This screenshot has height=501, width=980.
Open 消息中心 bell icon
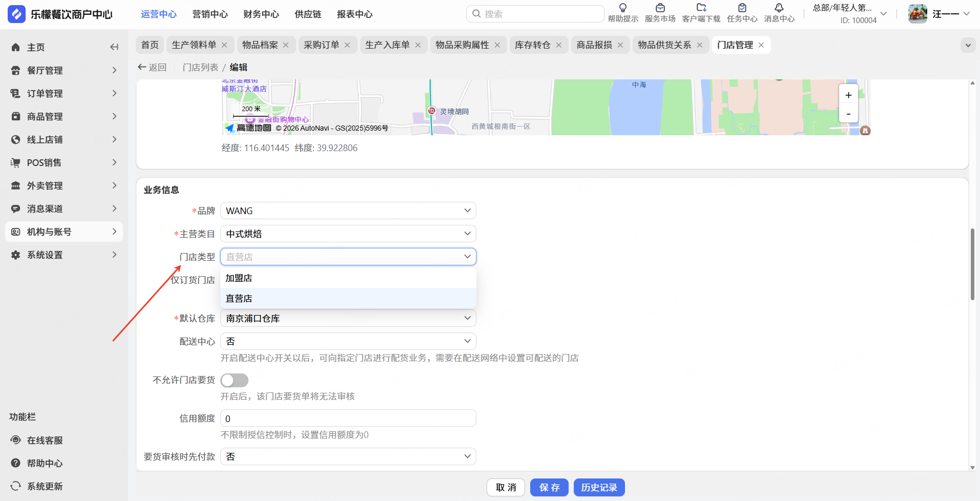779,8
